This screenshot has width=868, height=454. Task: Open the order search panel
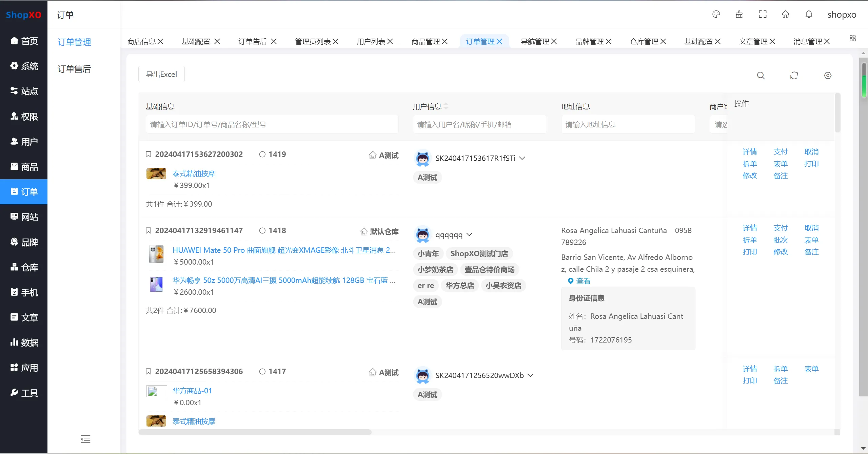point(761,75)
